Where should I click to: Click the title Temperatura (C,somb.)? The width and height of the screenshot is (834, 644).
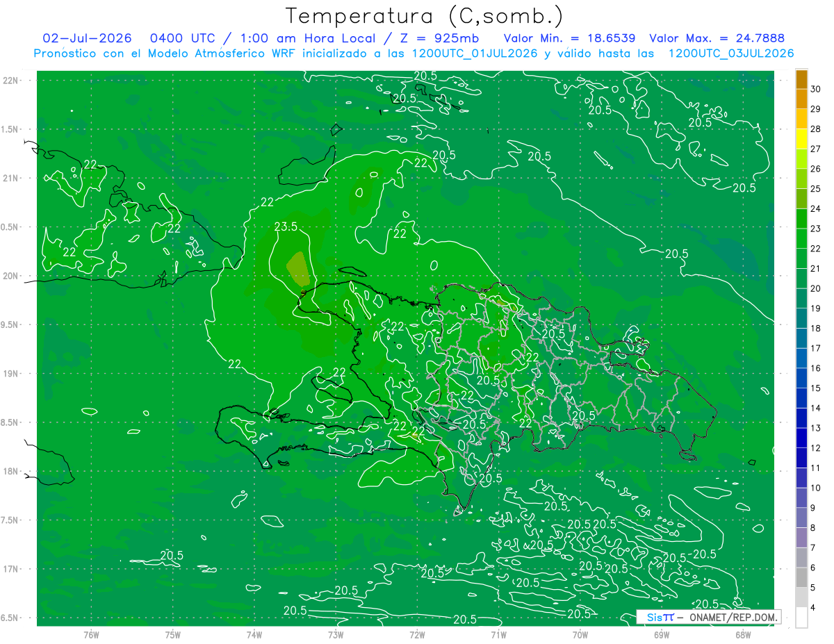425,17
